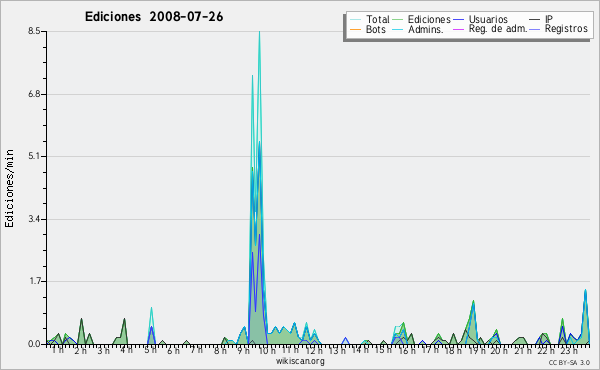Click the 8.5 y-axis value

tap(34, 31)
